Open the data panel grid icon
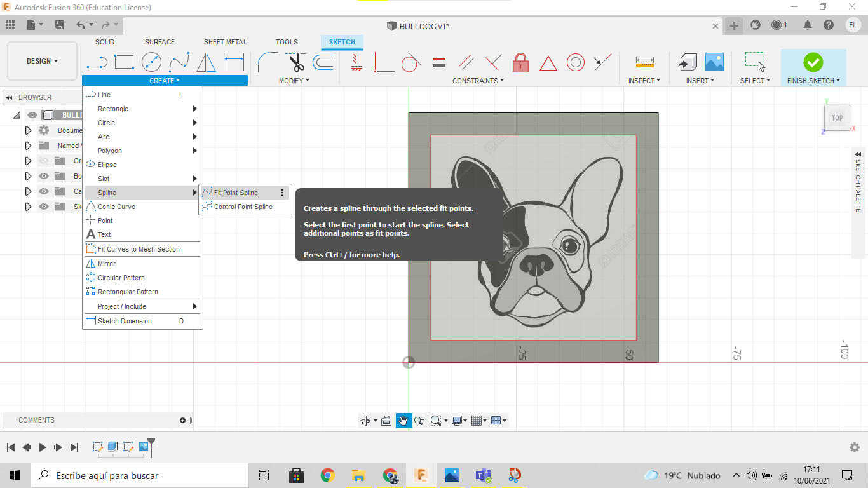Image resolution: width=868 pixels, height=488 pixels. pos(10,25)
